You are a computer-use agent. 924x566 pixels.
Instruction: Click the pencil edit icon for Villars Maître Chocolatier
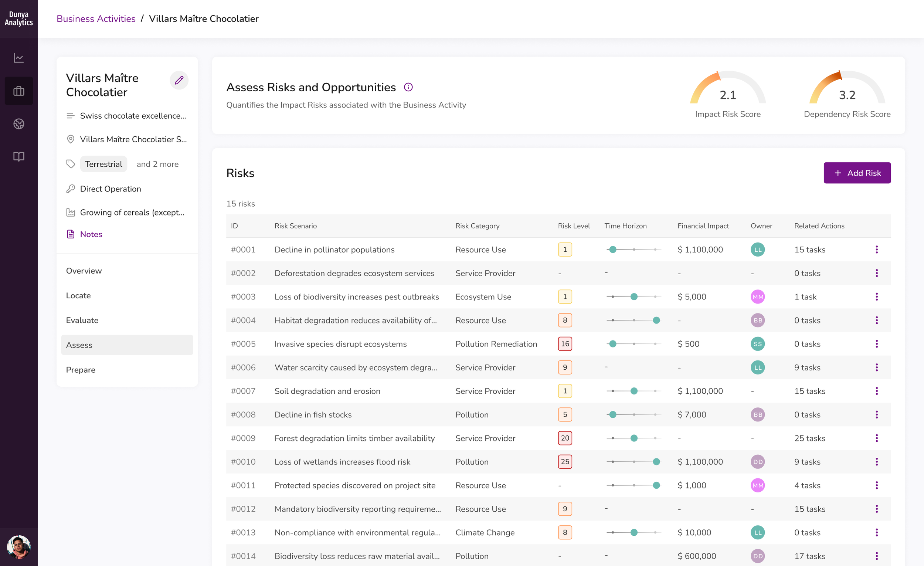[179, 80]
